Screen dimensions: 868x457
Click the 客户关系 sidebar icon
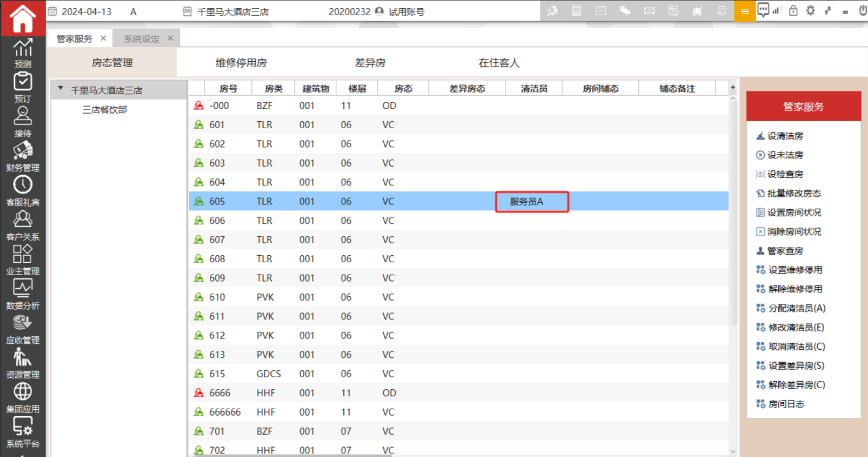pyautogui.click(x=23, y=222)
